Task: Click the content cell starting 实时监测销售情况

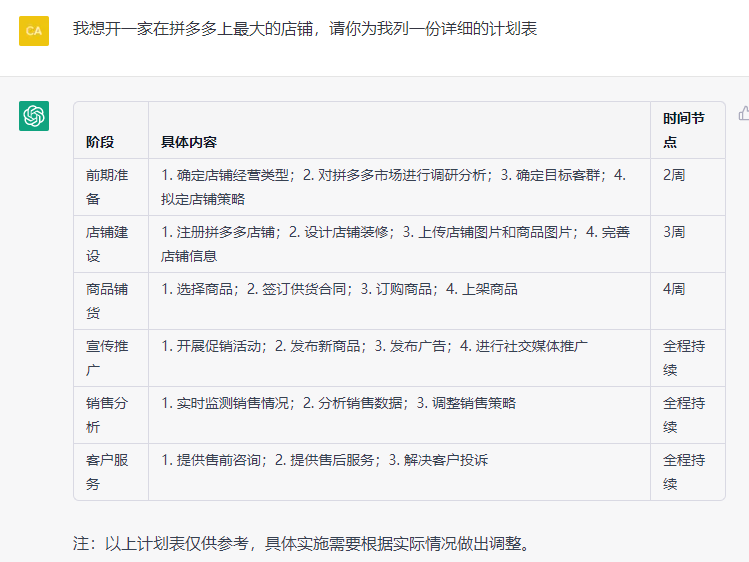Action: point(399,415)
